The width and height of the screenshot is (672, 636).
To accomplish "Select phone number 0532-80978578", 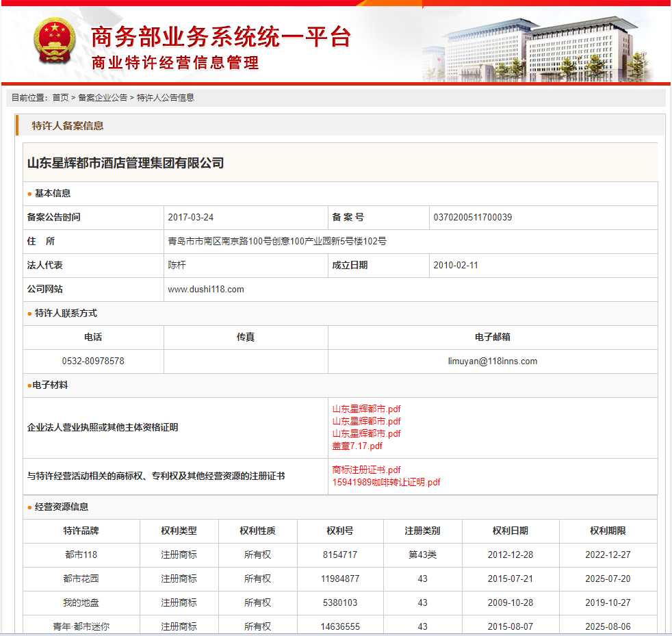I will click(93, 361).
